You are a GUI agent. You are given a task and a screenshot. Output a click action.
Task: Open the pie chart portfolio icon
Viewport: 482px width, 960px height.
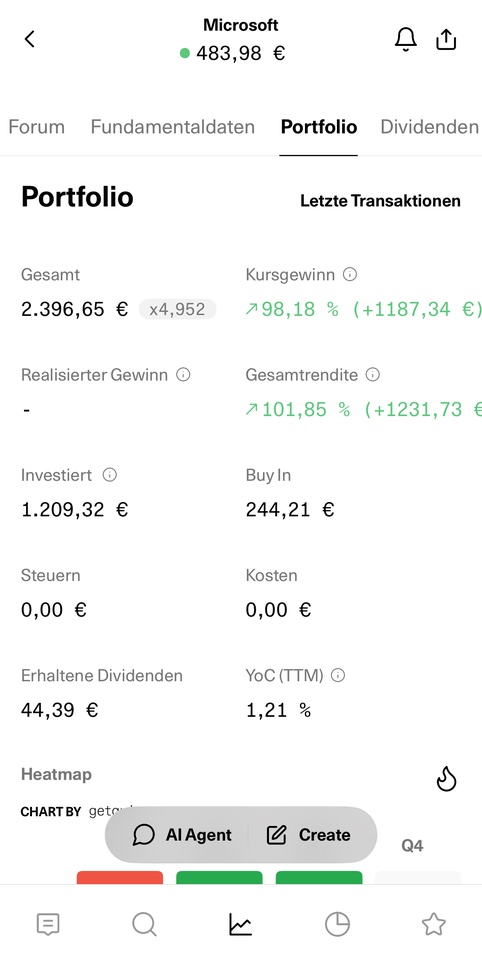click(x=337, y=924)
